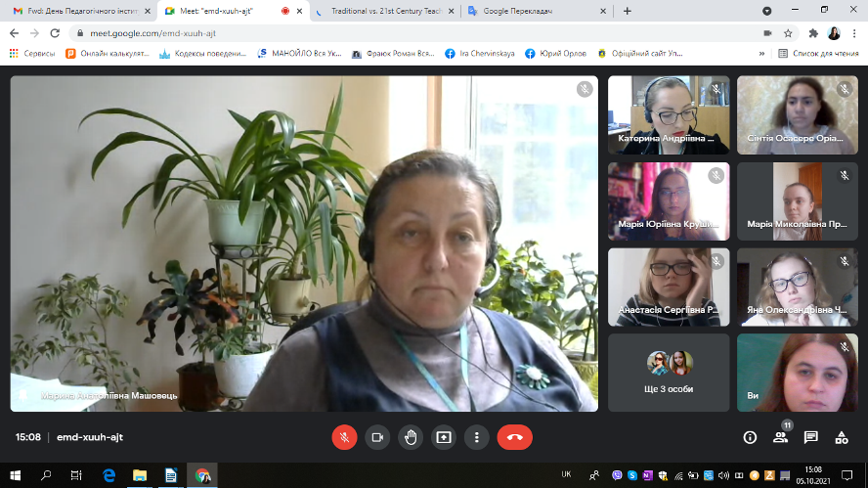Close the Google Перекладач tab
868x488 pixels.
coord(603,11)
